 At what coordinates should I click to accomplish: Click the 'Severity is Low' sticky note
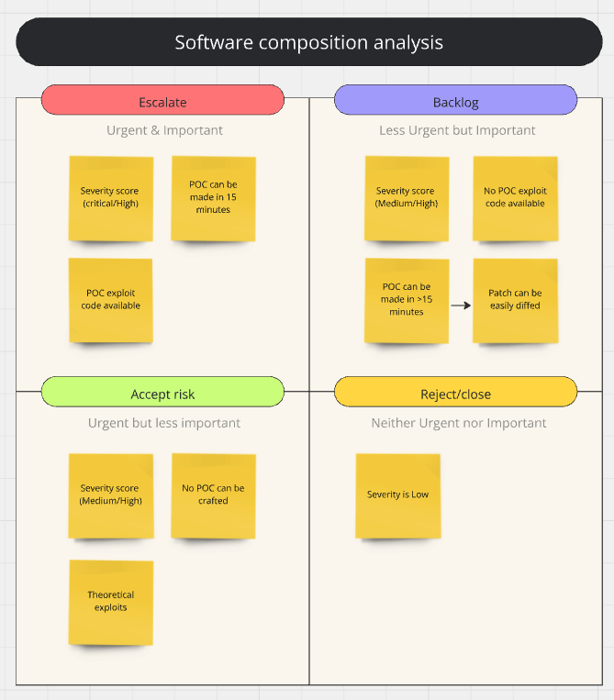pyautogui.click(x=397, y=495)
